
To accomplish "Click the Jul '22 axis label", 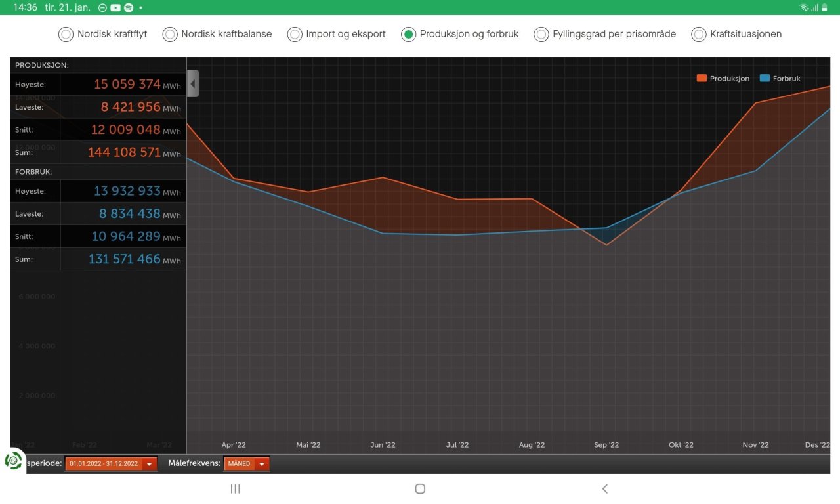I will tap(457, 445).
